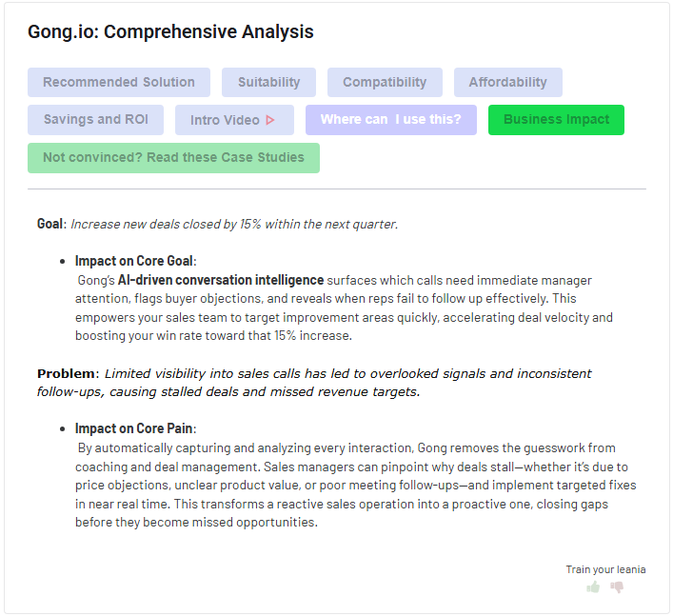Viewport: 673px width, 616px height.
Task: Click the bold 'Goal' label
Action: [49, 225]
